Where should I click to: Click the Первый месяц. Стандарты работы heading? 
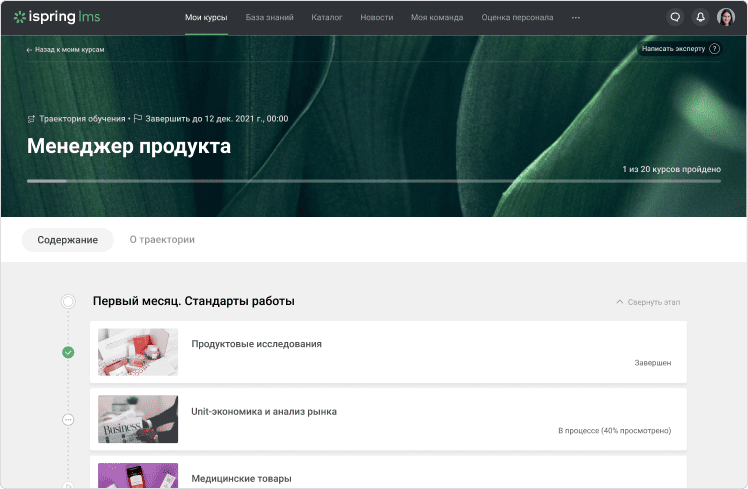coord(194,302)
